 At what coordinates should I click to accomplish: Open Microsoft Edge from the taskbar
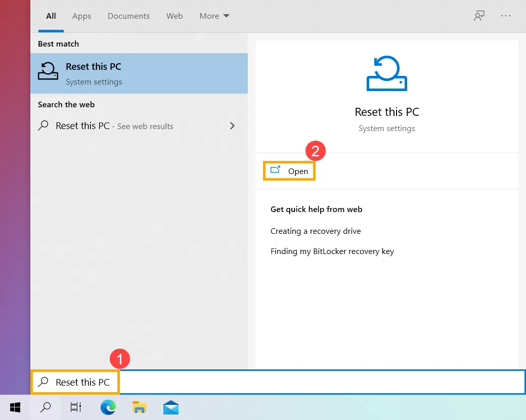point(108,407)
